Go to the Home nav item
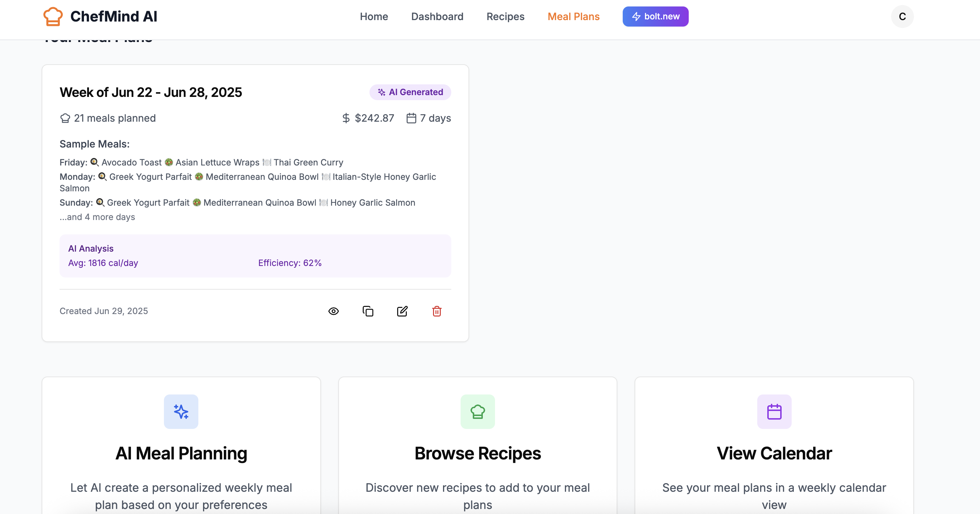This screenshot has height=514, width=980. pyautogui.click(x=373, y=17)
